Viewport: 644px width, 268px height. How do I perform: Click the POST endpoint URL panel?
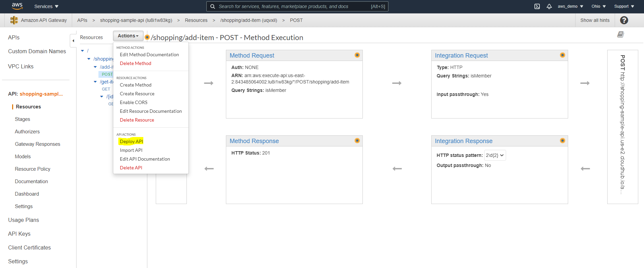623,127
